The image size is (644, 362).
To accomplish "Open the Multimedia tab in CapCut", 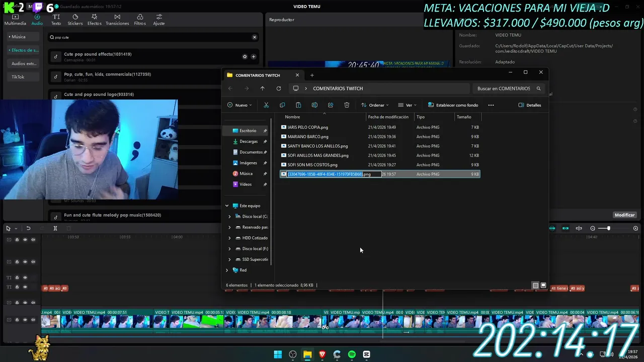I will click(15, 20).
